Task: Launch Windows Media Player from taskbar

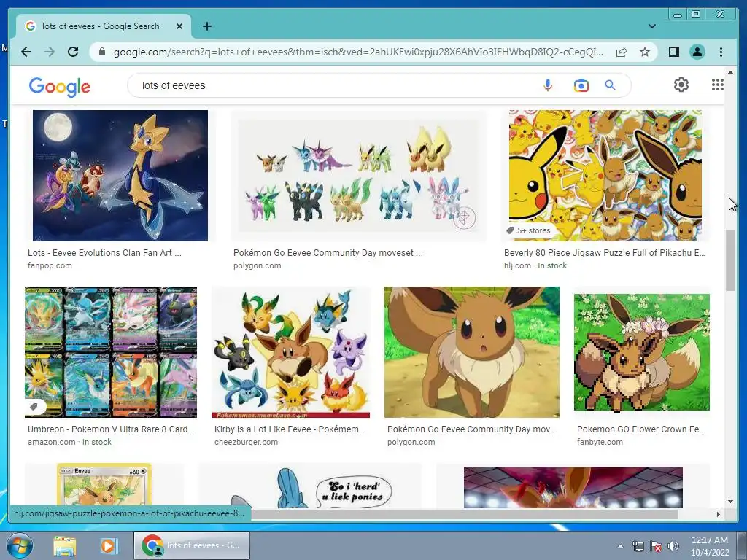Action: pyautogui.click(x=108, y=546)
